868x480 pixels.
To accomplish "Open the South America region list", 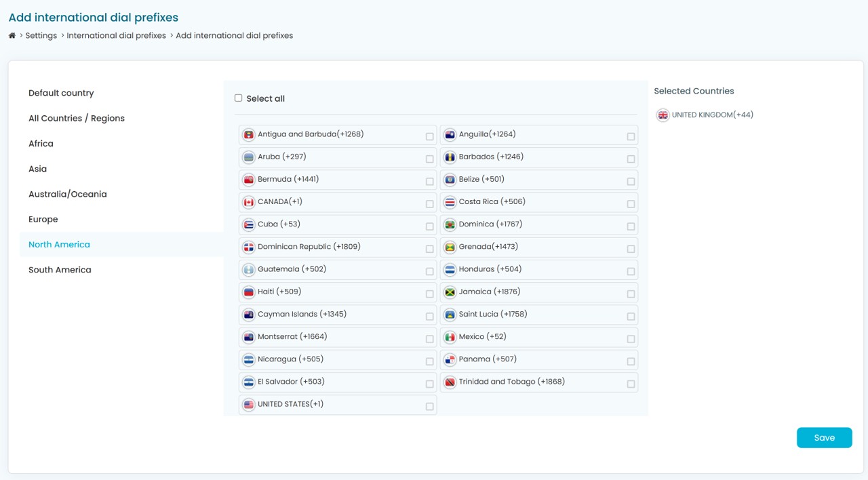I will tap(60, 270).
